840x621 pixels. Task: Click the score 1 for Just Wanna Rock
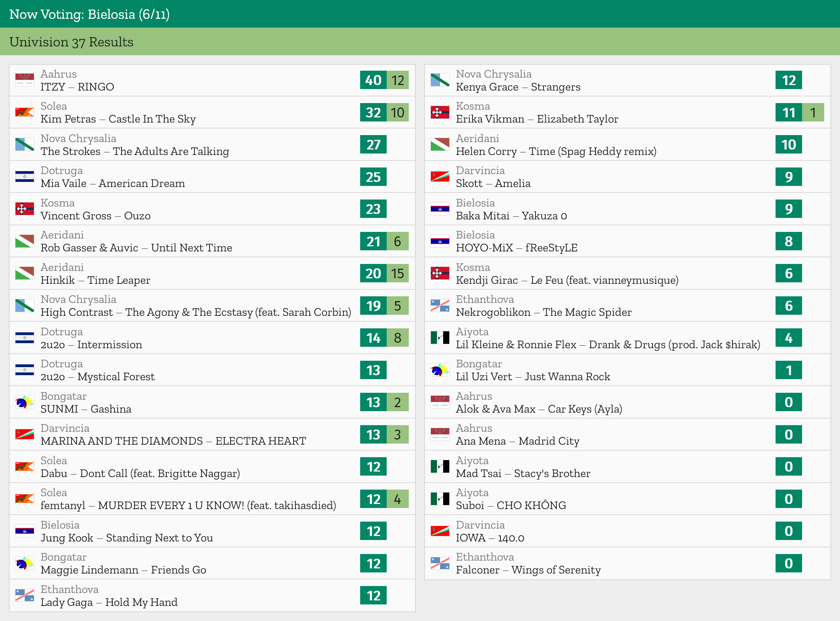tap(788, 370)
